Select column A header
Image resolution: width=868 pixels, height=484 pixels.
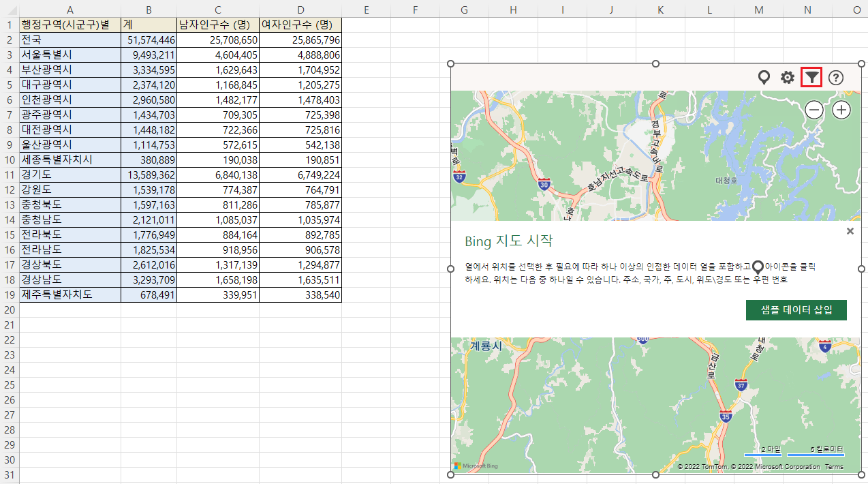pos(70,10)
